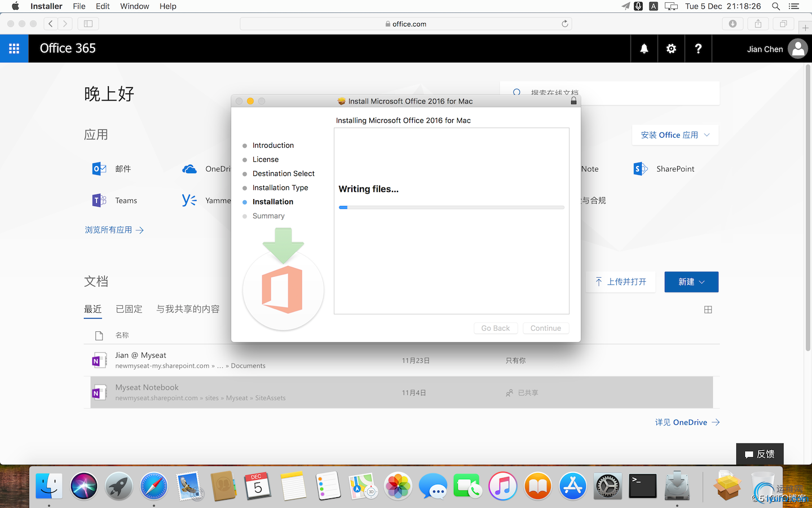Open the Jian @ Myseat document row
The height and width of the screenshot is (508, 812).
(401, 360)
